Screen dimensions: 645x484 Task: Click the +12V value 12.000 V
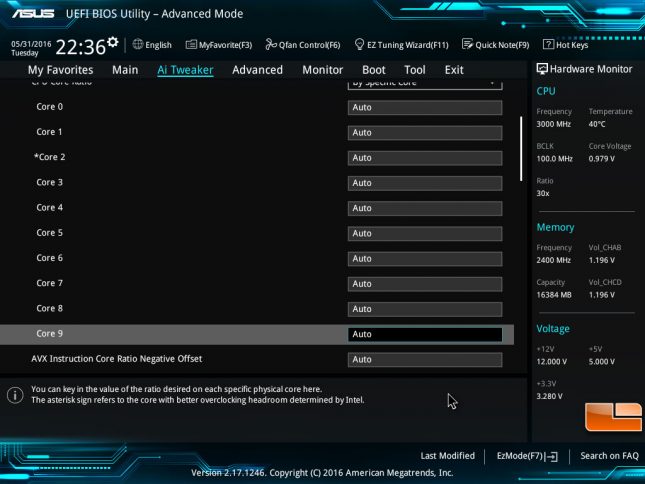click(551, 362)
